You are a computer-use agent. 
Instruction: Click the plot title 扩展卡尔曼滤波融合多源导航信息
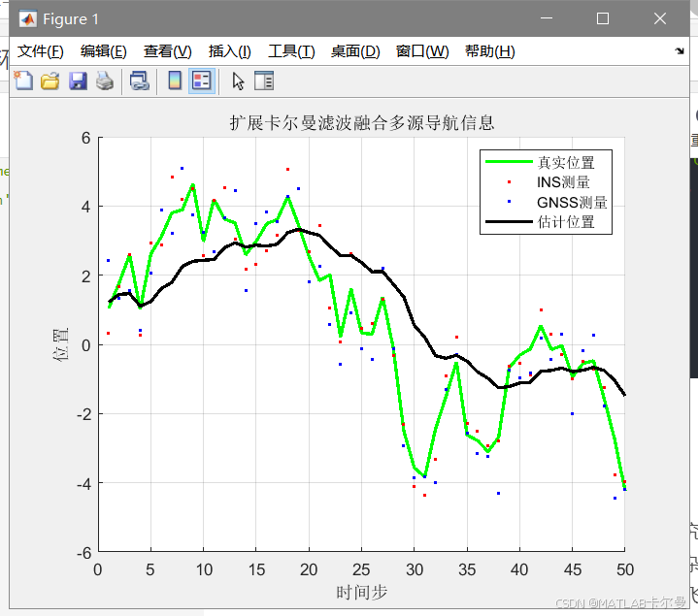coord(362,123)
